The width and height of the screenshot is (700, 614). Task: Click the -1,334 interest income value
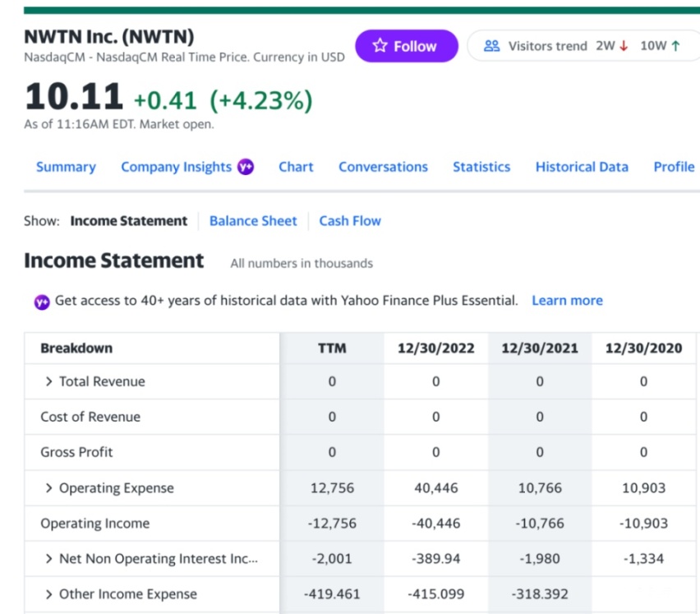point(643,559)
